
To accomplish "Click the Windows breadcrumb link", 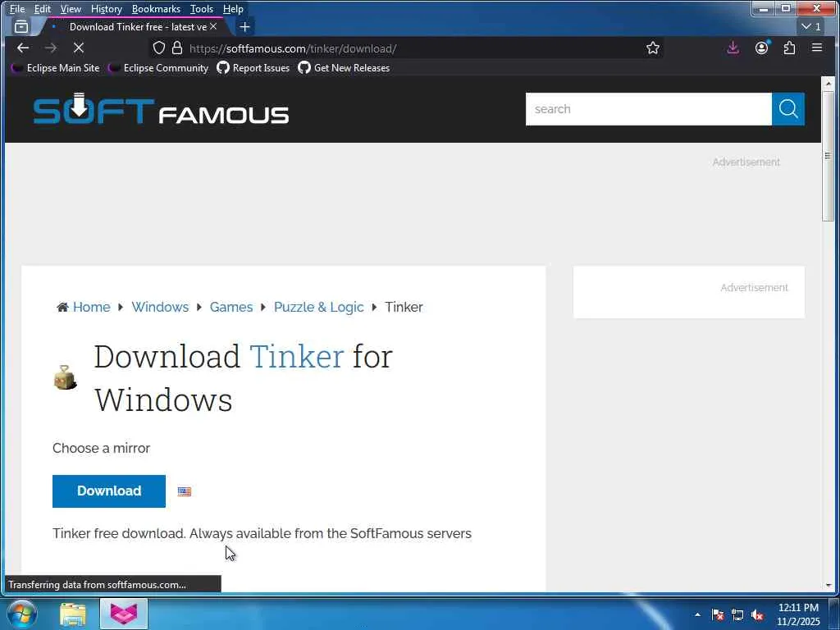I will pos(160,307).
